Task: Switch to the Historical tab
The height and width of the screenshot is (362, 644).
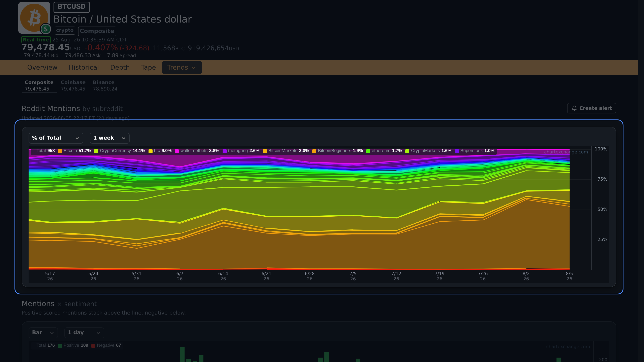Action: click(x=84, y=67)
